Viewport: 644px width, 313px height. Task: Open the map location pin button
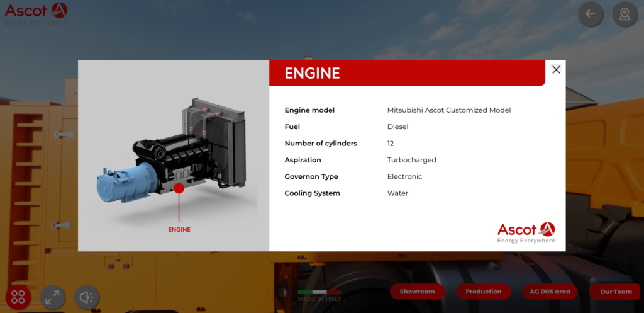625,14
